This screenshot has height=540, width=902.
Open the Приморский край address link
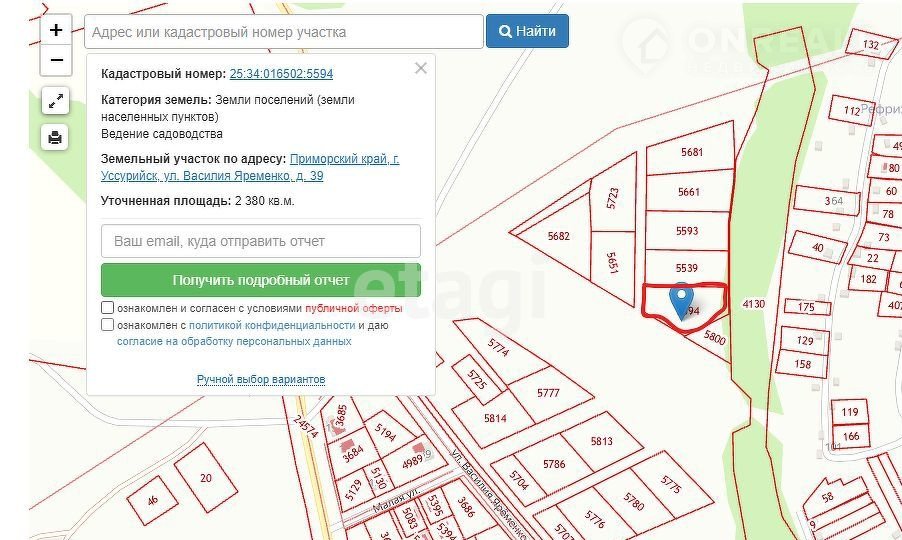coord(344,159)
